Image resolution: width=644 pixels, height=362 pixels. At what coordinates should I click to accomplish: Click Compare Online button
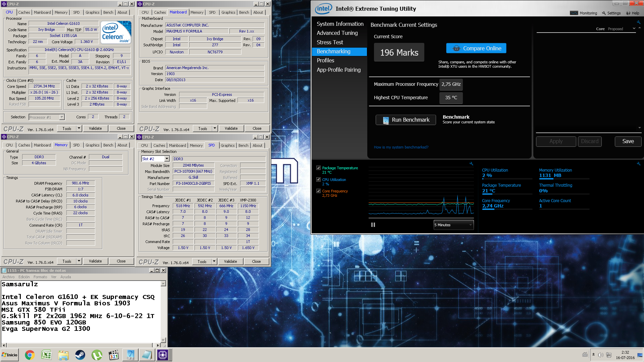tap(476, 48)
